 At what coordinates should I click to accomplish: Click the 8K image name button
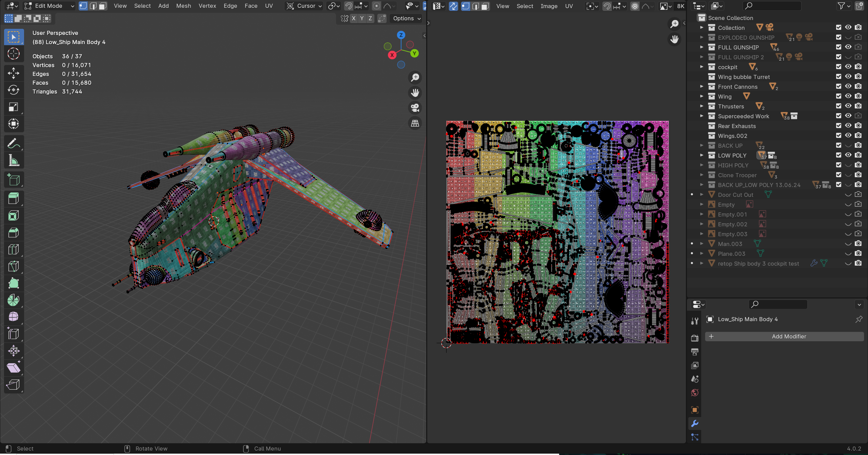tap(680, 6)
